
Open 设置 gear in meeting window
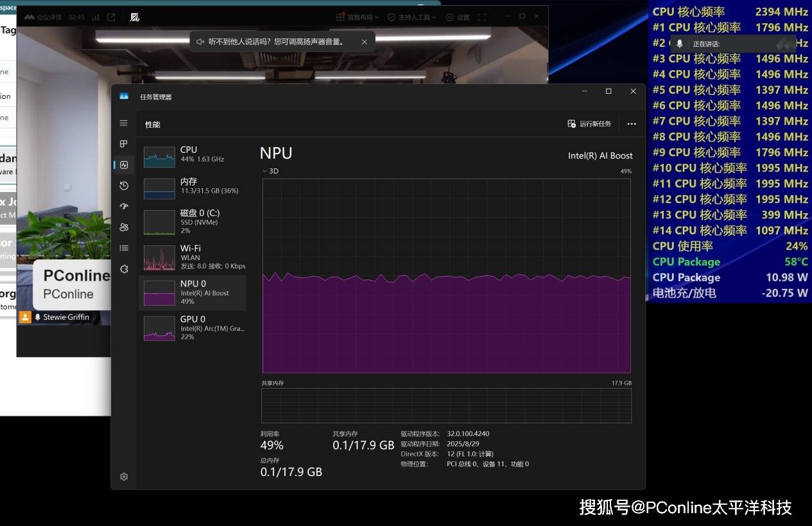457,17
